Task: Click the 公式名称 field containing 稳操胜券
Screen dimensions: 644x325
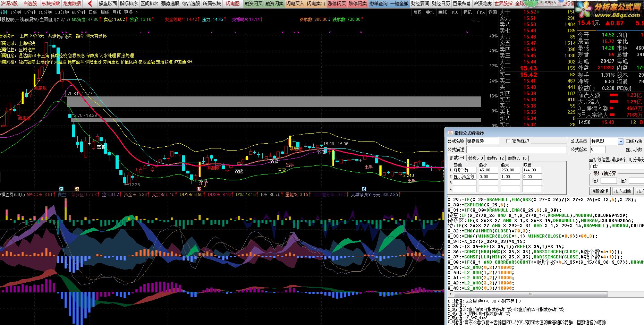Action: [x=483, y=141]
